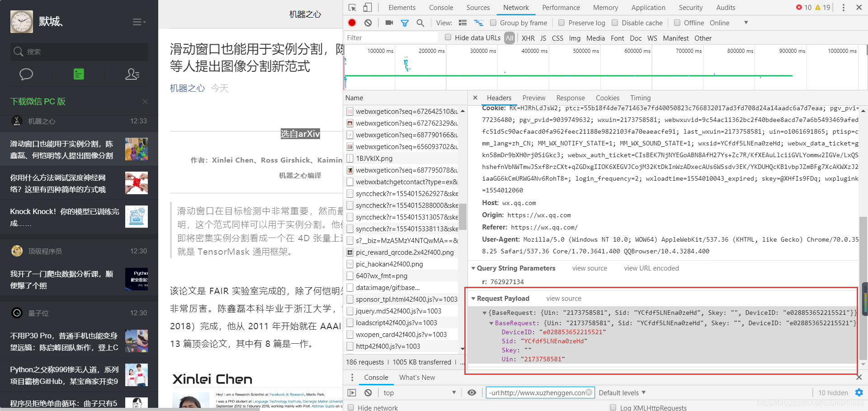
Task: Toggle the network filter funnel icon
Action: (405, 23)
